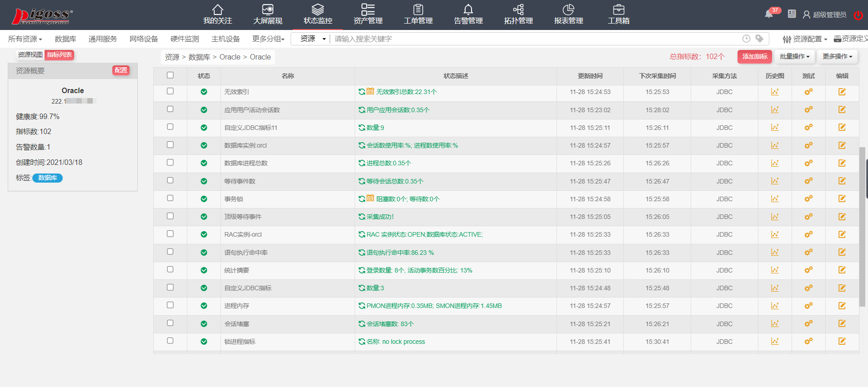Switch to the 硬件监测 resource group
The image size is (868, 387).
point(185,39)
